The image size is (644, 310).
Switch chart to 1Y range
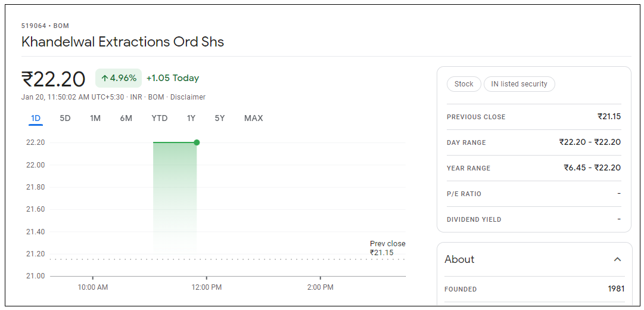click(191, 118)
